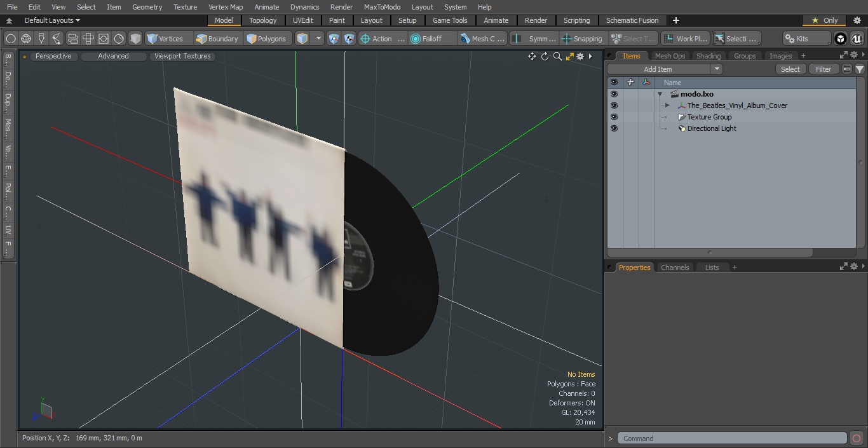Open the Selection tools menu
Image resolution: width=868 pixels, height=448 pixels.
click(x=736, y=39)
